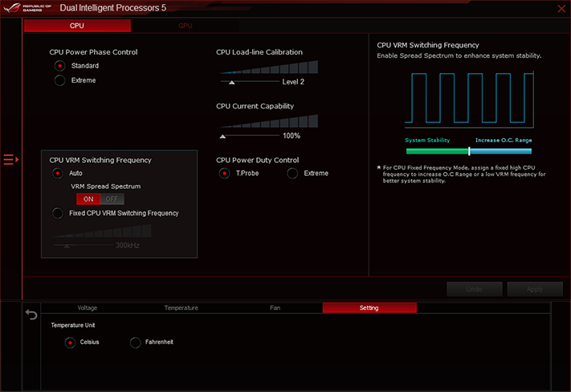
Task: Select the Setting tab
Action: coord(369,308)
